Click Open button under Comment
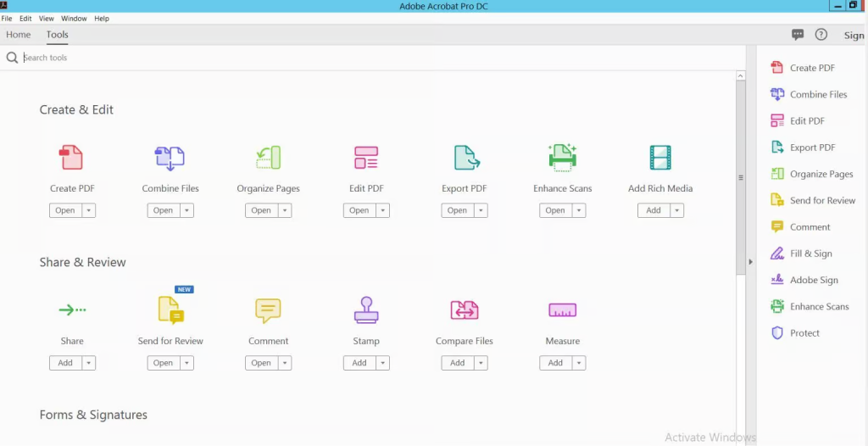 pos(261,363)
